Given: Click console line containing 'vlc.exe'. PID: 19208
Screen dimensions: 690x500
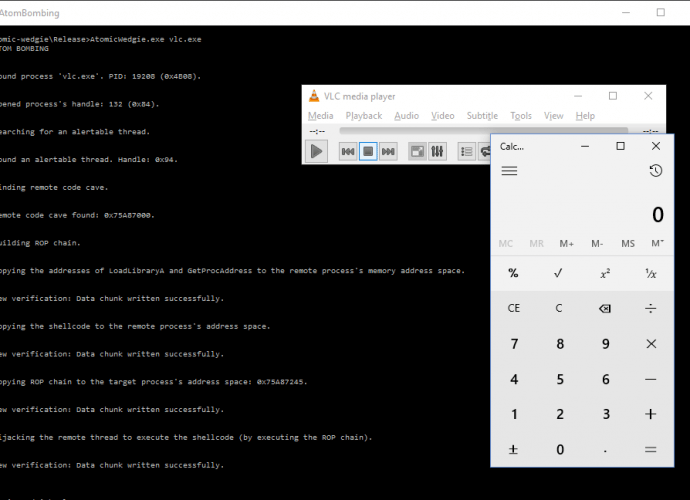Looking at the screenshot, I should click(100, 76).
